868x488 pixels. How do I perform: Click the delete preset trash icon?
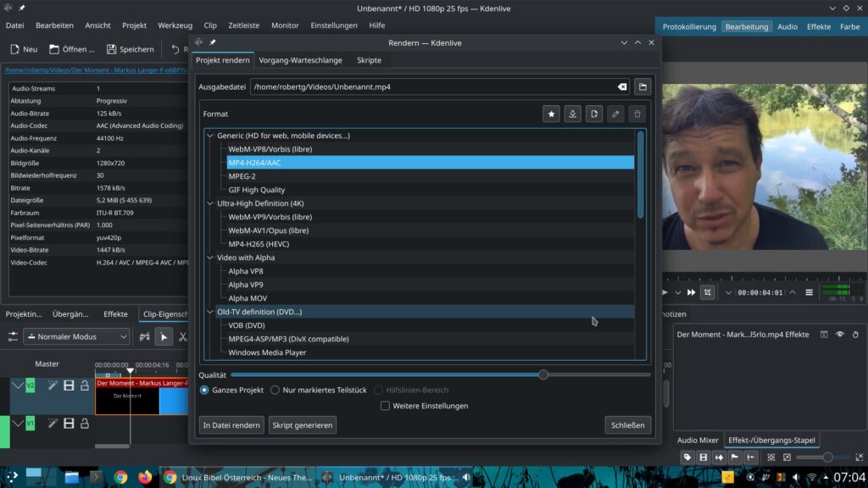click(x=637, y=114)
